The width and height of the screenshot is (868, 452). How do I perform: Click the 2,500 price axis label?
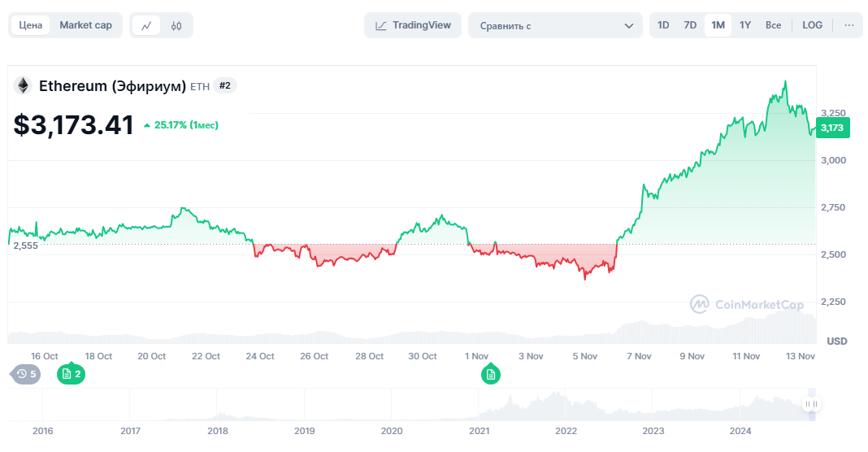[833, 254]
